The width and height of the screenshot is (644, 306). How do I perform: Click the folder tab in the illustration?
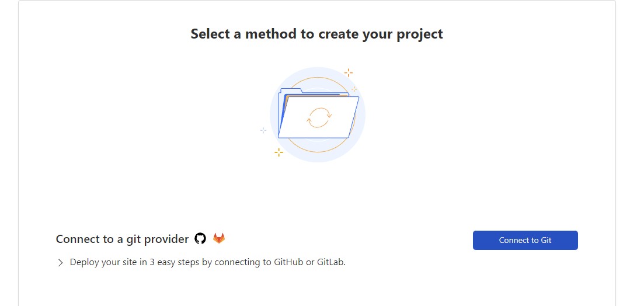click(291, 91)
